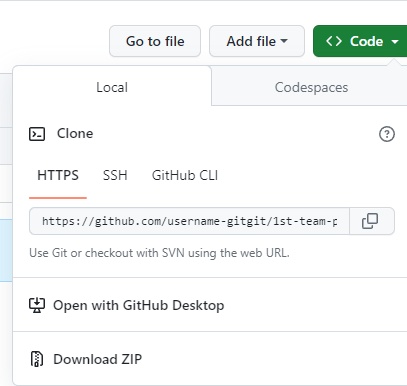Switch to the SSH clone option

point(115,175)
